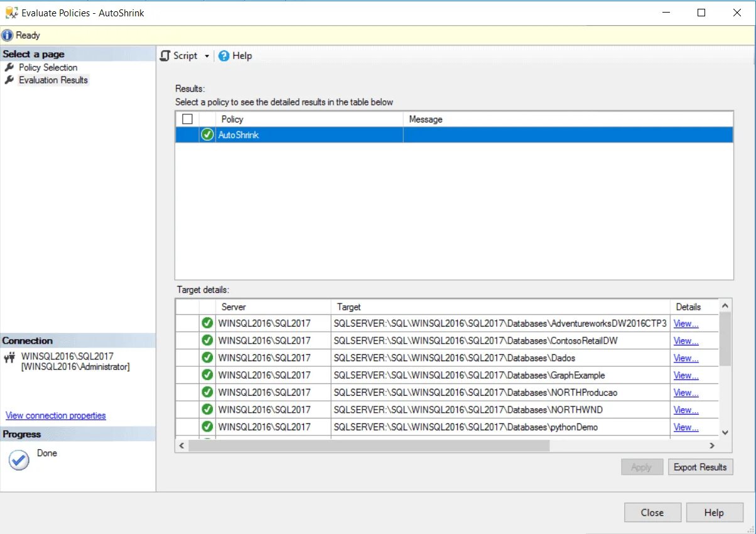Click the down arrow of Target details scrollbar
The width and height of the screenshot is (756, 534).
click(725, 432)
